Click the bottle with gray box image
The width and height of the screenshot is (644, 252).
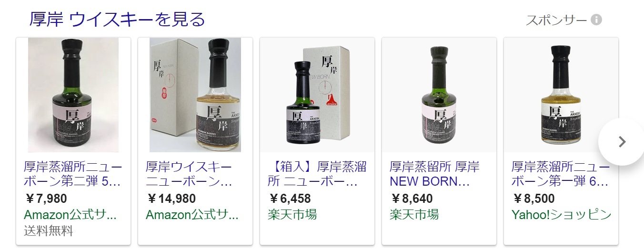click(195, 95)
